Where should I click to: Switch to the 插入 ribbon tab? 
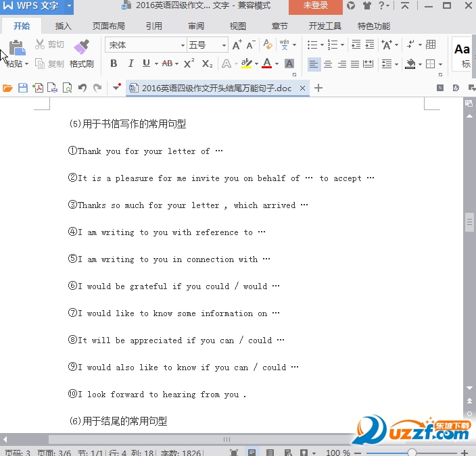(x=63, y=26)
